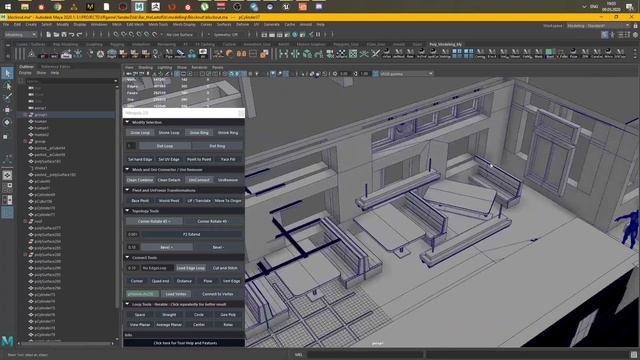Image resolution: width=640 pixels, height=360 pixels.
Task: Click the Redo arrow icon
Action: coord(80,35)
